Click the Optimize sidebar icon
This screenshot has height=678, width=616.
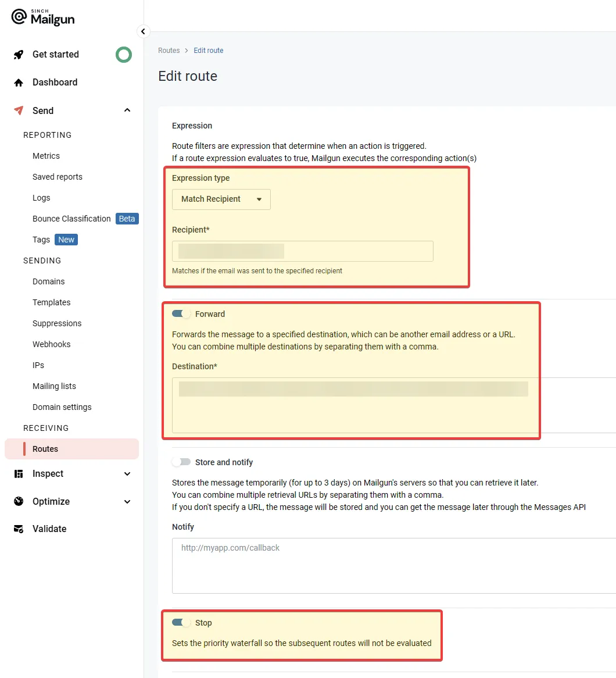[x=19, y=501]
